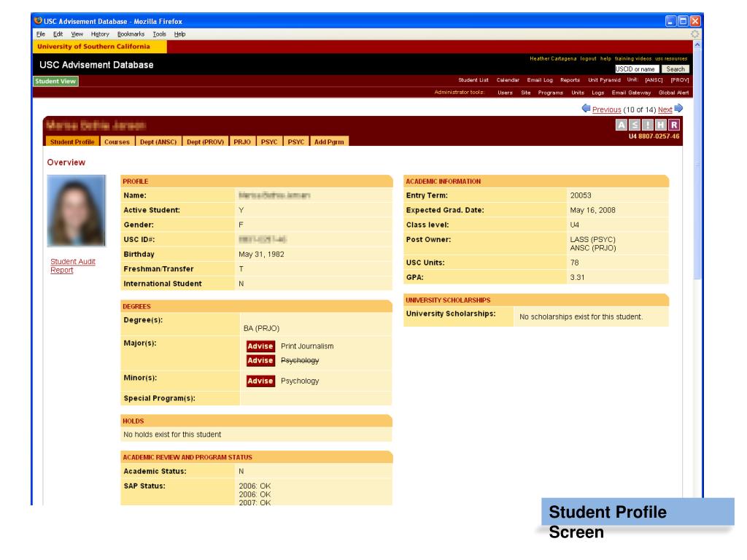
Task: Select the [PROV] unit link
Action: [x=680, y=80]
